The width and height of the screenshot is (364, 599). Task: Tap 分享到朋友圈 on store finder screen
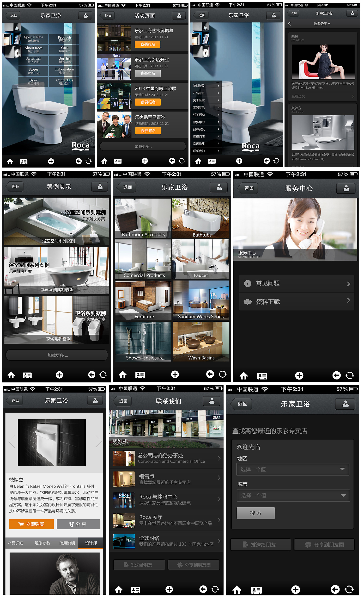click(x=324, y=545)
